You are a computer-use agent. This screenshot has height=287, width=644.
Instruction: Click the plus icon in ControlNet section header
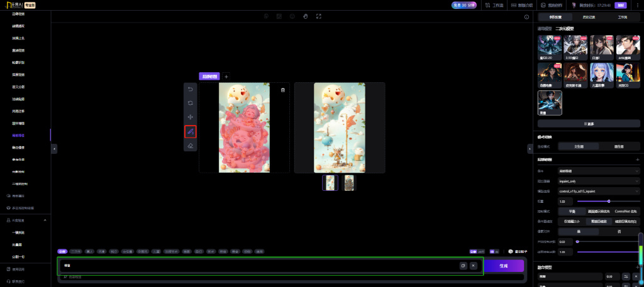tap(638, 159)
